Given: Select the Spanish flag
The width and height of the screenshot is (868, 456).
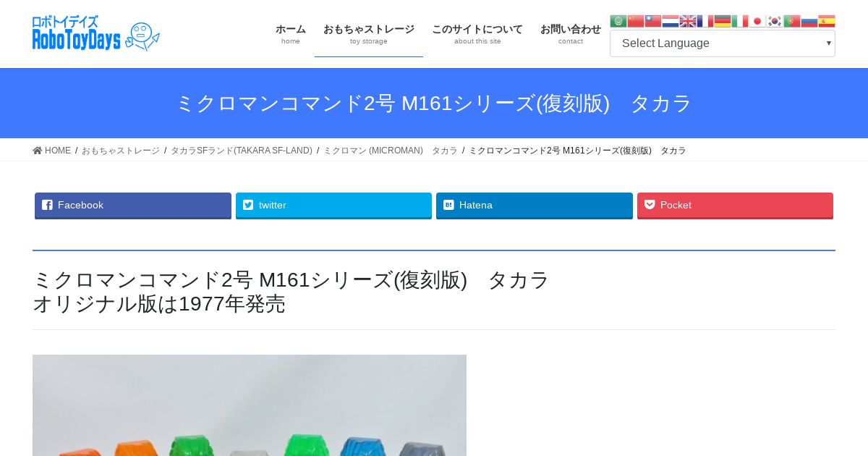Looking at the screenshot, I should 827,21.
